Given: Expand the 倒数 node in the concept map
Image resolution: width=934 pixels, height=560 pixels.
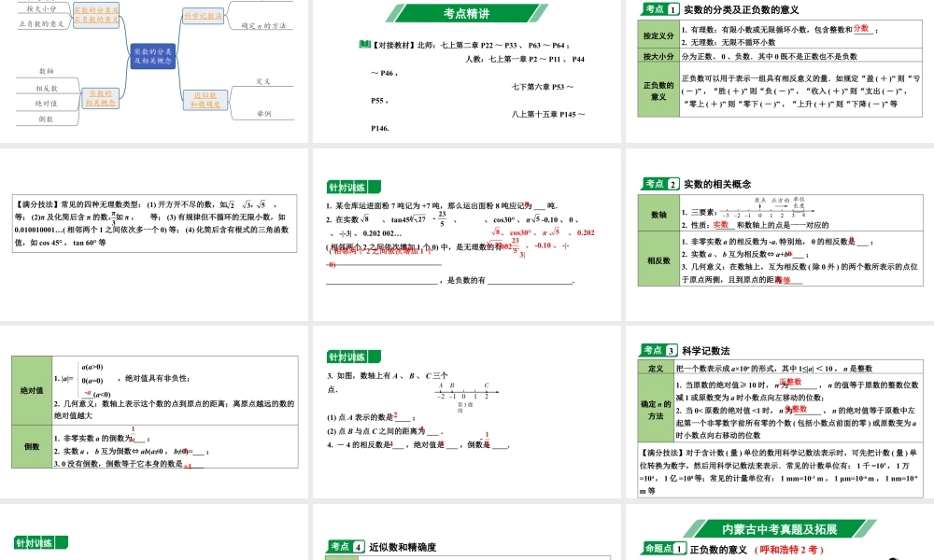Looking at the screenshot, I should (x=45, y=120).
